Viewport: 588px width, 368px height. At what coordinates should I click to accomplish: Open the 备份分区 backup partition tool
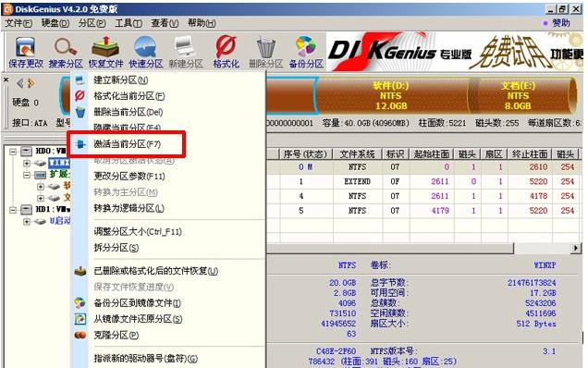pos(306,52)
